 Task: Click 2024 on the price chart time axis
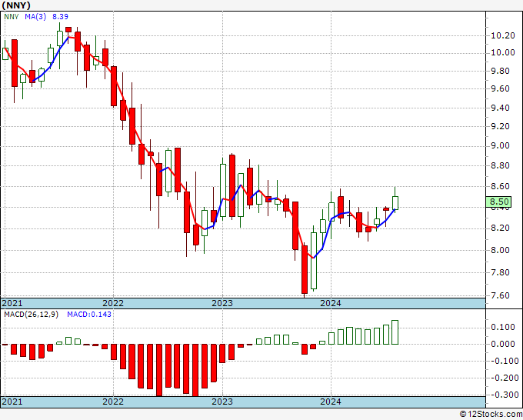pyautogui.click(x=331, y=303)
